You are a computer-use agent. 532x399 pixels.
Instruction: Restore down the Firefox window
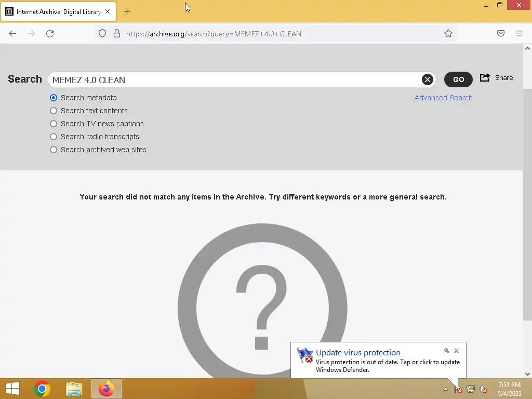tap(500, 5)
